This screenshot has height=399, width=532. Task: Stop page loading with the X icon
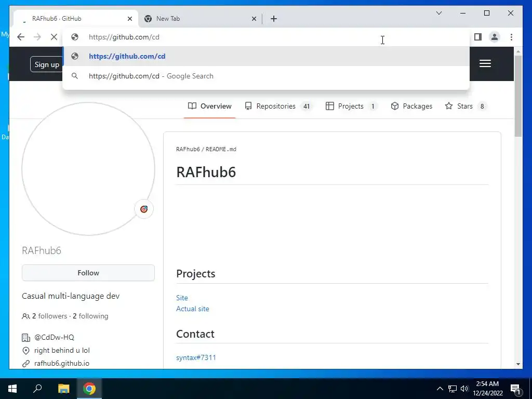pos(54,37)
